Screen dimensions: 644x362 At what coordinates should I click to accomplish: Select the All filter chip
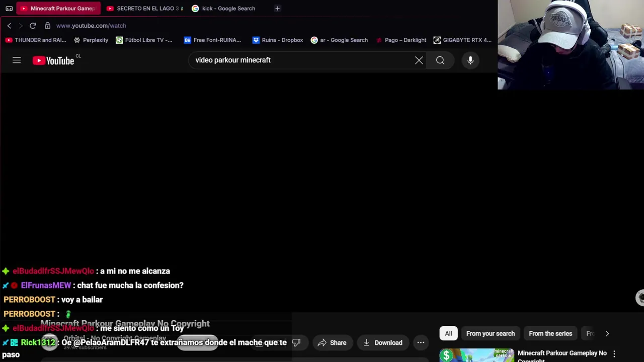(x=448, y=334)
